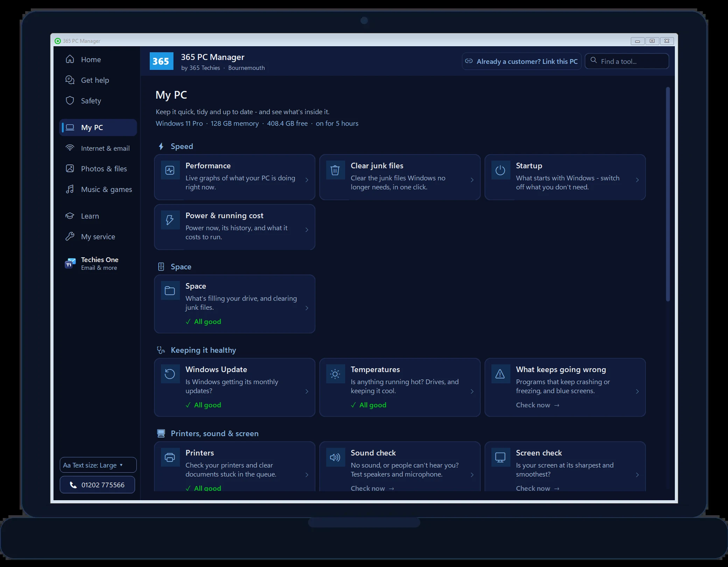Click the vertical scrollbar of My PC page
Image resolution: width=728 pixels, height=567 pixels.
(668, 194)
